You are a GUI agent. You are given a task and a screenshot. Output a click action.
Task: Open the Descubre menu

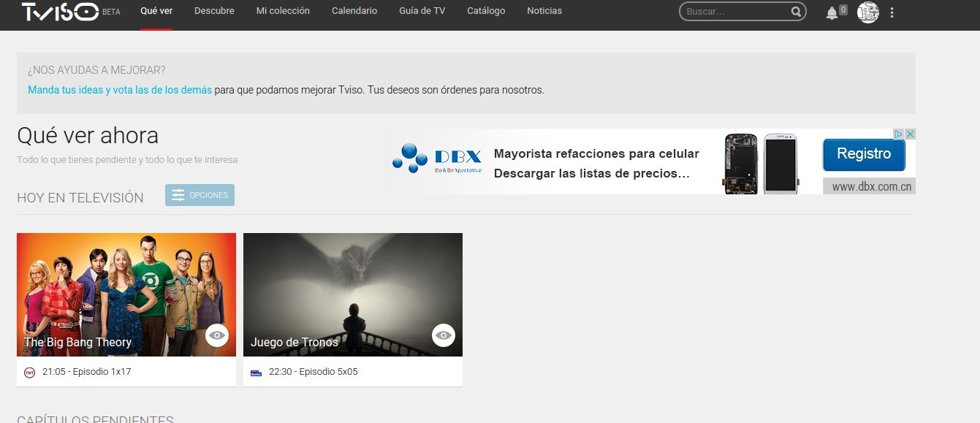[214, 11]
